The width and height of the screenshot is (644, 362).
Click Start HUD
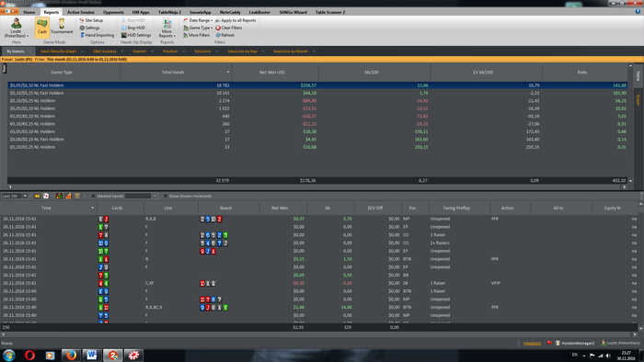point(133,20)
